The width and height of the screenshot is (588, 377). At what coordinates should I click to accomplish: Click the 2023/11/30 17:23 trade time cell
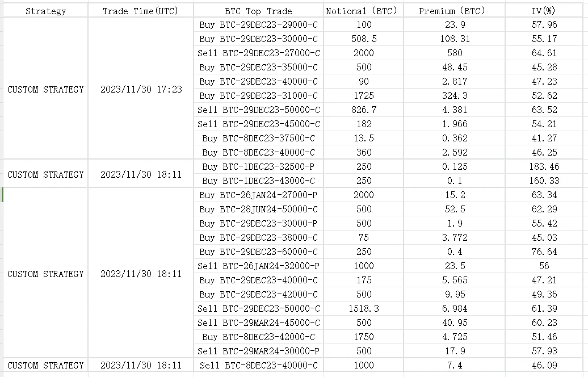click(x=141, y=89)
